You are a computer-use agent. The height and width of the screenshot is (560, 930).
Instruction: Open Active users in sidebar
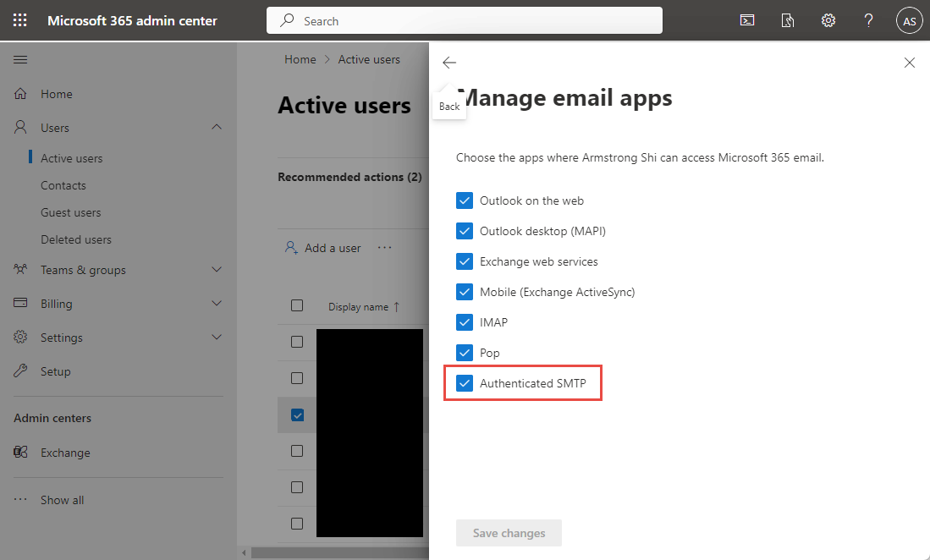click(x=71, y=158)
